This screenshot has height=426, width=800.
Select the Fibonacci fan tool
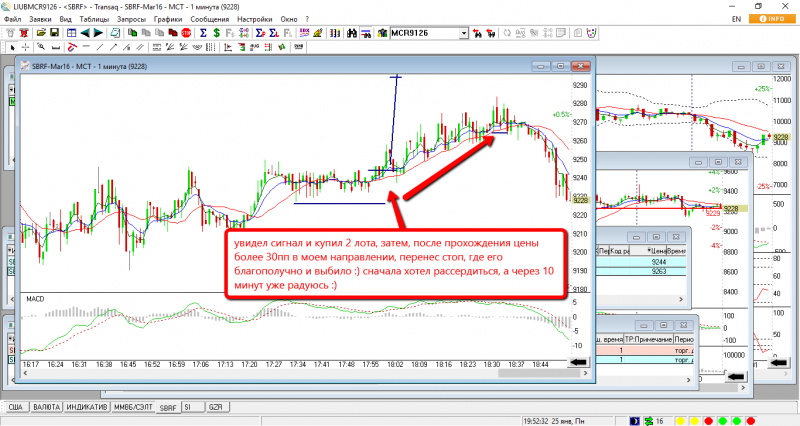170,47
